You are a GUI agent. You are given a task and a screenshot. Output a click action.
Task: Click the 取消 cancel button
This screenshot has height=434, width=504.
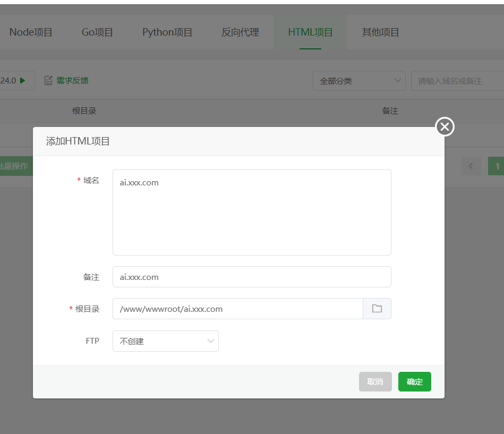(x=375, y=381)
